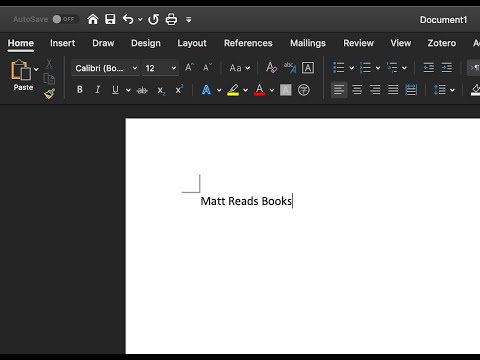Image resolution: width=480 pixels, height=360 pixels.
Task: Redo the last action
Action: point(154,19)
